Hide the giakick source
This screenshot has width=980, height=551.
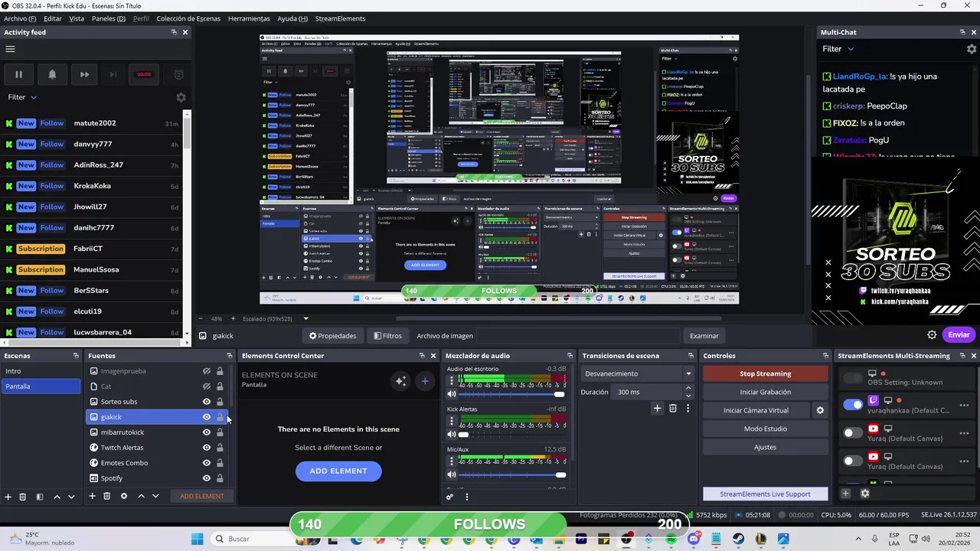[206, 417]
